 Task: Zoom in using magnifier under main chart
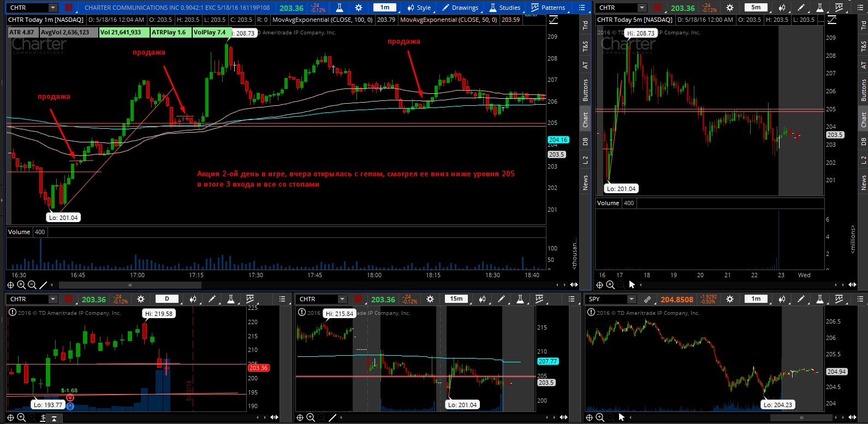tap(21, 285)
